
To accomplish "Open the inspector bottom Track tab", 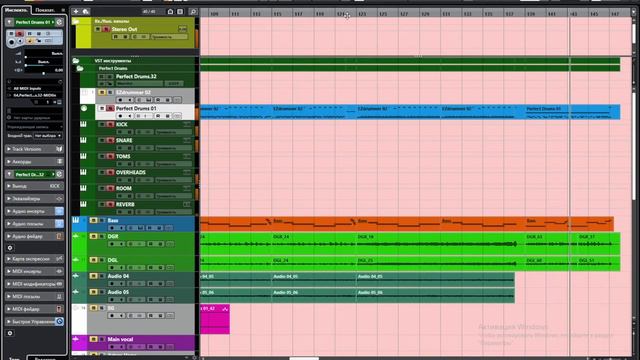I will pos(15,358).
